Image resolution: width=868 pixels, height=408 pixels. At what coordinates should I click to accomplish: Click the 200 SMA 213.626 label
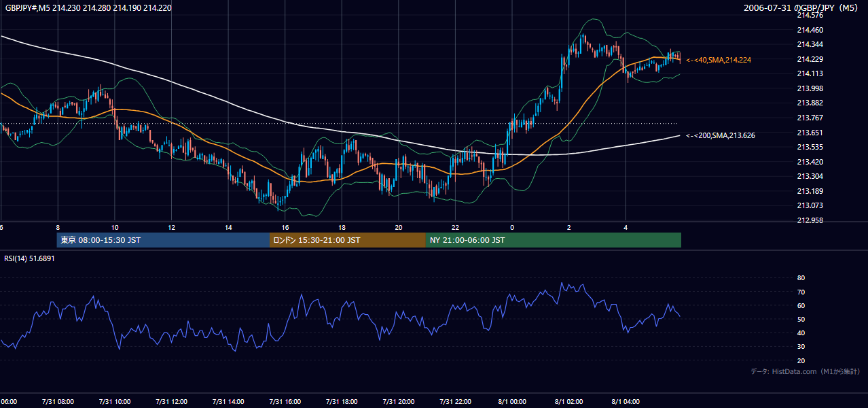click(x=721, y=135)
